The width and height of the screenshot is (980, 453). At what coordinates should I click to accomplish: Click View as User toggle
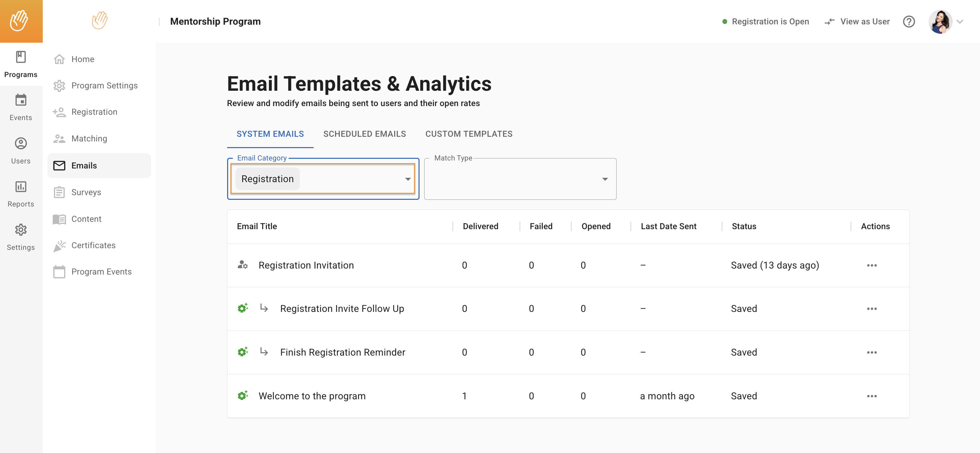tap(857, 22)
